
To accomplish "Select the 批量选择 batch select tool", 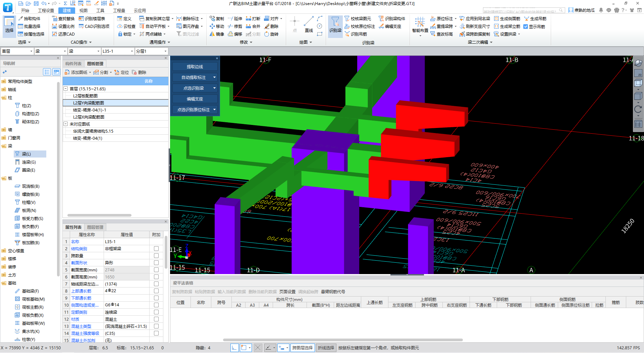I will pos(29,26).
